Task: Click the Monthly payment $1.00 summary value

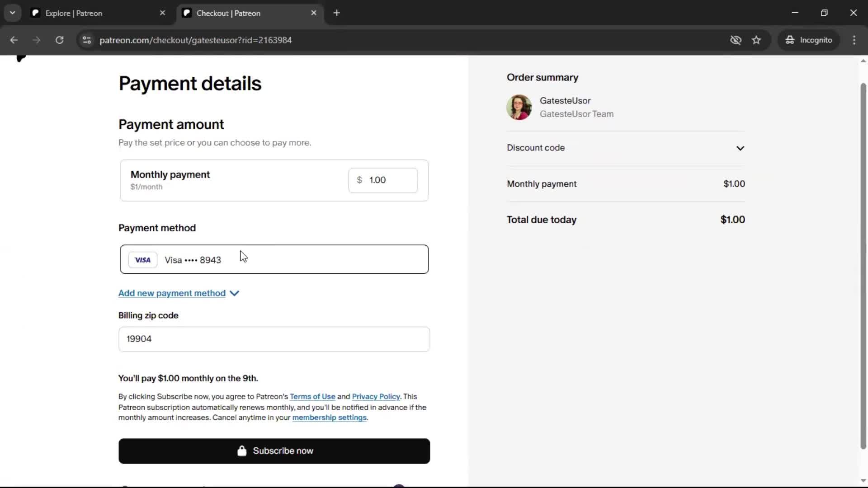Action: tap(734, 184)
